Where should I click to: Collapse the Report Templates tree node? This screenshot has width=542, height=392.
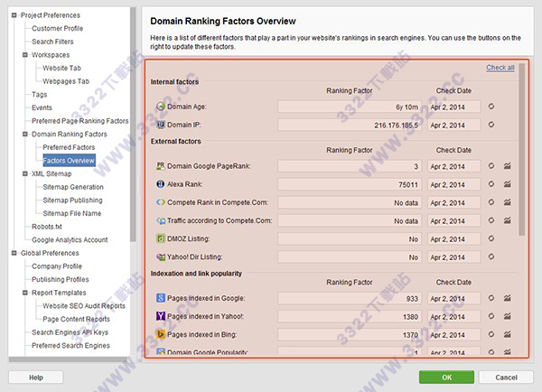25,293
